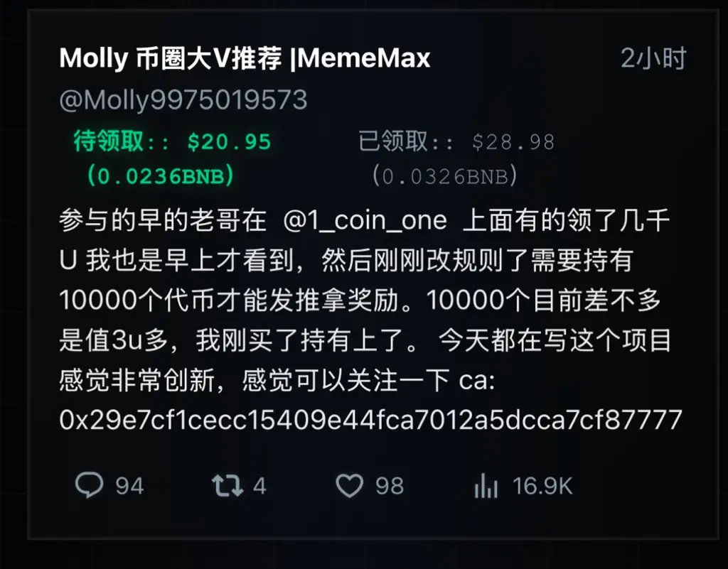
Task: Select the 0x29e7cf1cecc contract address
Action: pyautogui.click(x=370, y=420)
